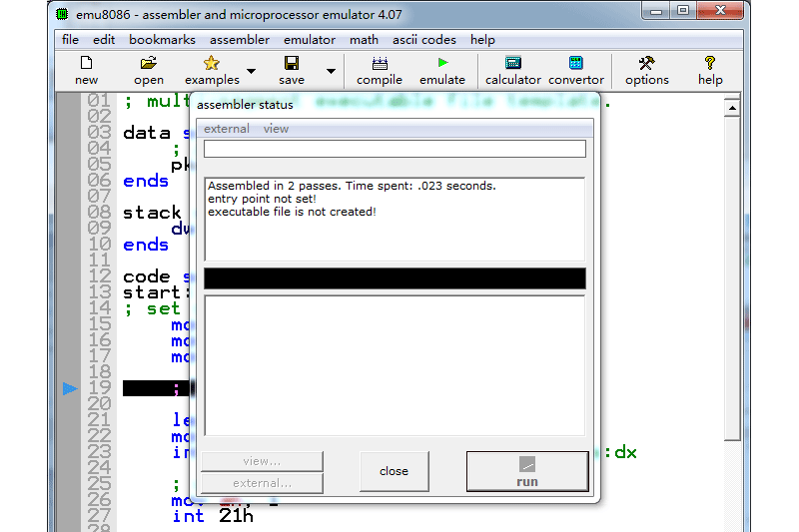Click 'stack' text on line 08
Screen dimensions: 799x532
click(152, 213)
